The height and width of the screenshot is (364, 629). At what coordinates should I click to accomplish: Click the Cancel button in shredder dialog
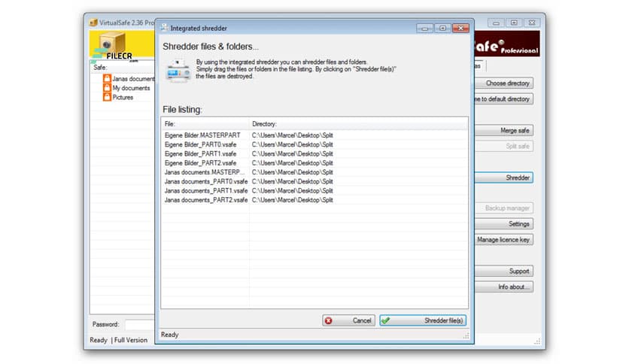tap(348, 320)
